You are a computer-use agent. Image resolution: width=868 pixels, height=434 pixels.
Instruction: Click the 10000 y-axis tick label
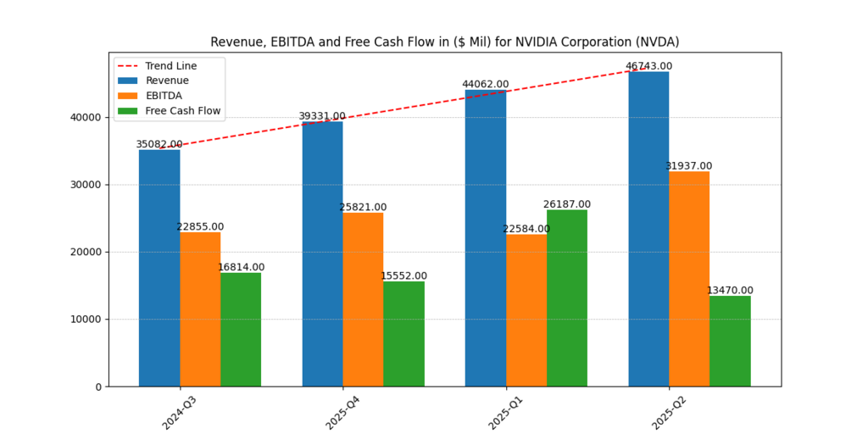click(87, 320)
